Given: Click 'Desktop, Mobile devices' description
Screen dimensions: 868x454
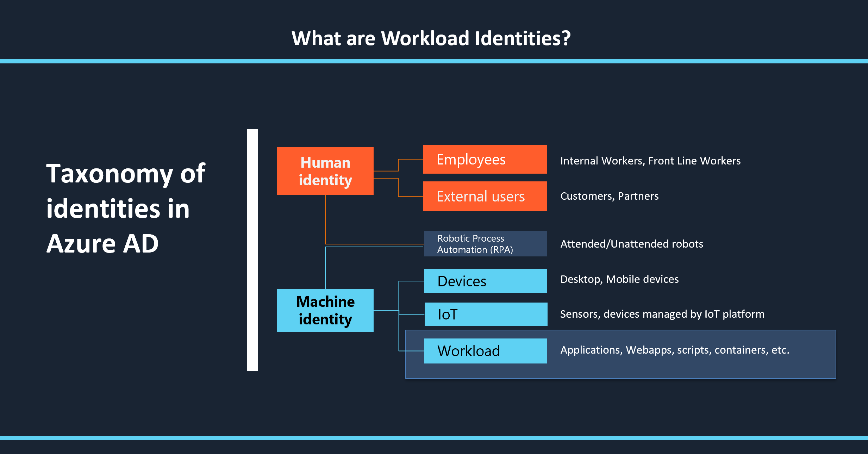Looking at the screenshot, I should [619, 279].
